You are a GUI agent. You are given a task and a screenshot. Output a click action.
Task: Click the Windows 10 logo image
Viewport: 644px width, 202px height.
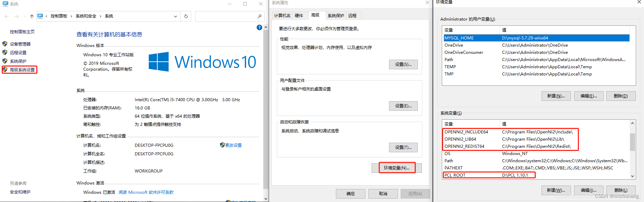coord(202,62)
